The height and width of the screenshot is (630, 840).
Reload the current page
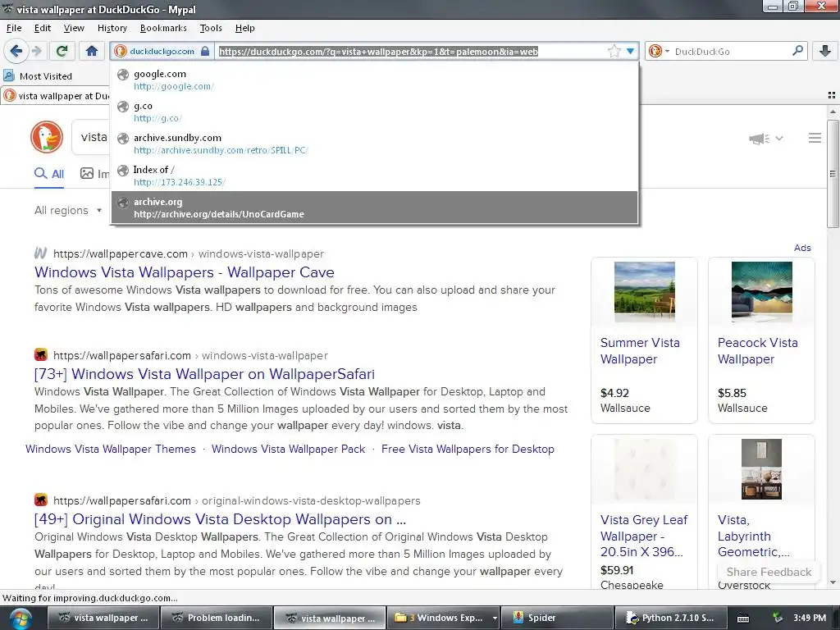point(62,51)
